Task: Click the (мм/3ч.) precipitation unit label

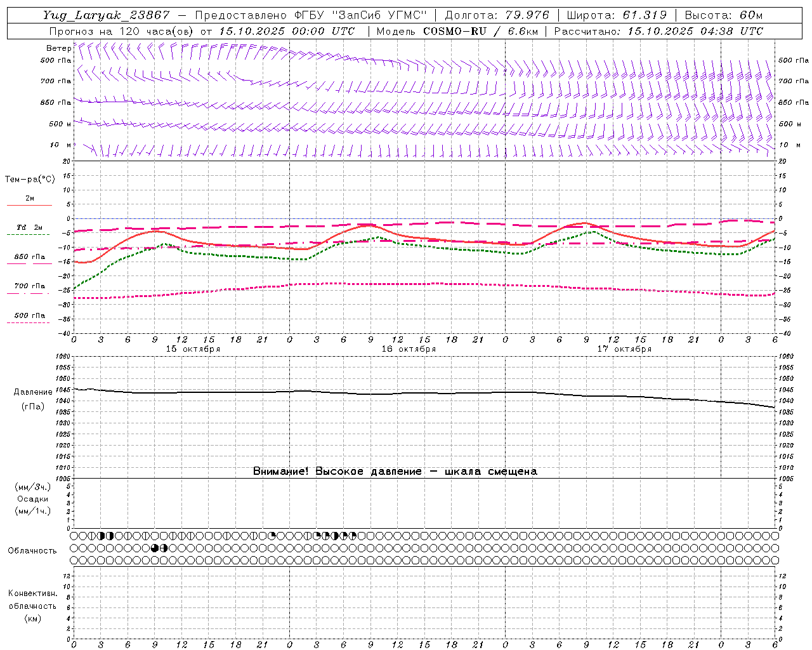Action: (x=33, y=487)
